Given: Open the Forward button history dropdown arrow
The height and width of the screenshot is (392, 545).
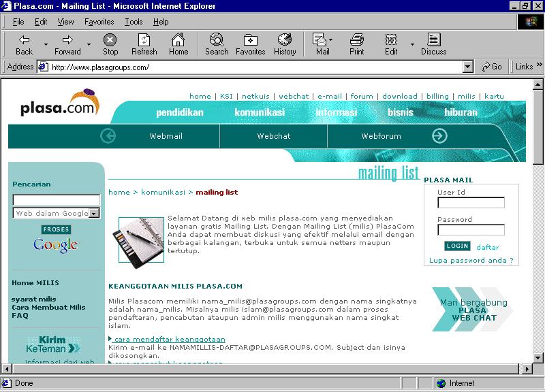Looking at the screenshot, I should click(x=89, y=44).
